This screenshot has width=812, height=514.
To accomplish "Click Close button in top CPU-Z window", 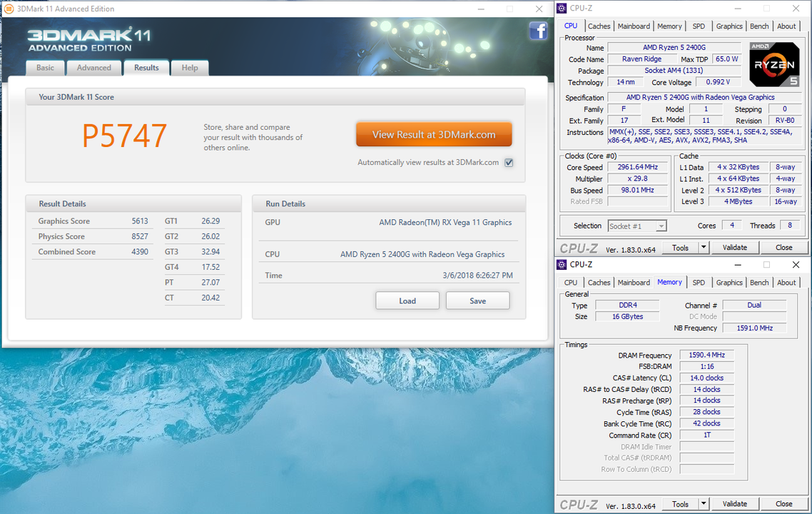I will coord(783,248).
